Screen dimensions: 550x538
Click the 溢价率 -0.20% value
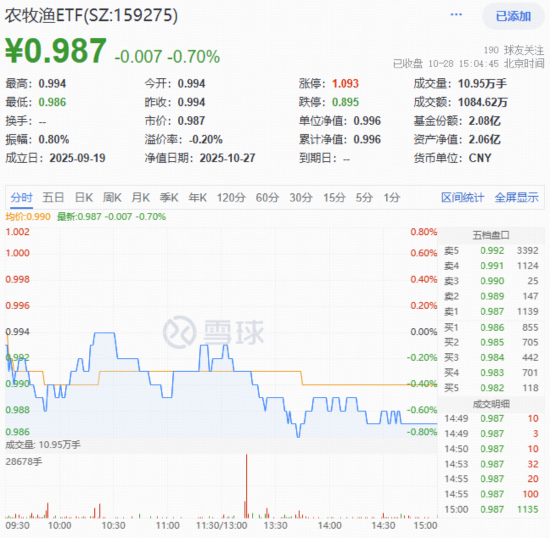(x=206, y=140)
